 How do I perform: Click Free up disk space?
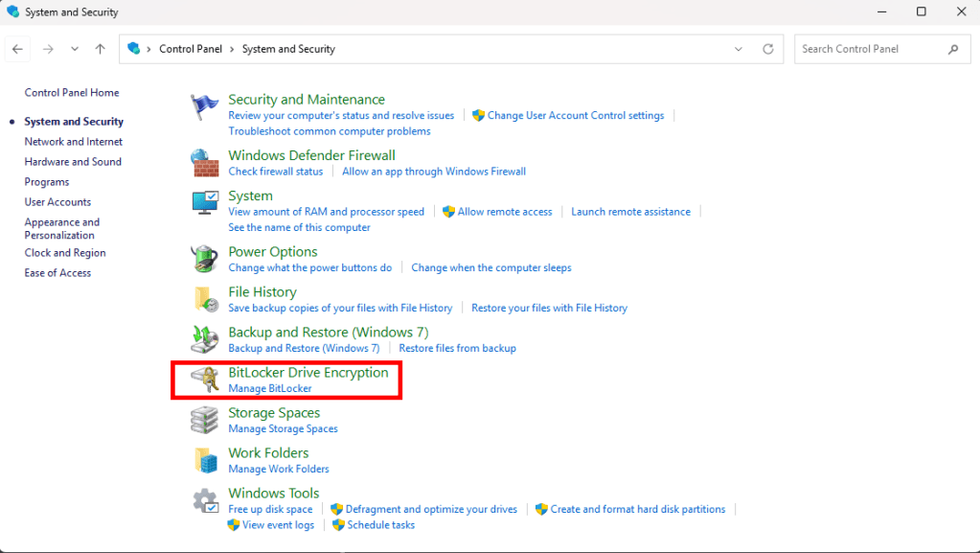pos(270,509)
